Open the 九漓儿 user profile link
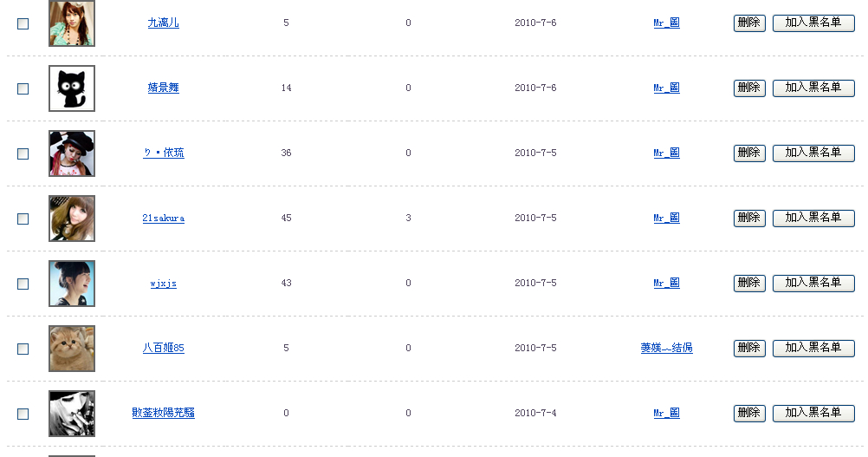The image size is (868, 457). click(163, 23)
